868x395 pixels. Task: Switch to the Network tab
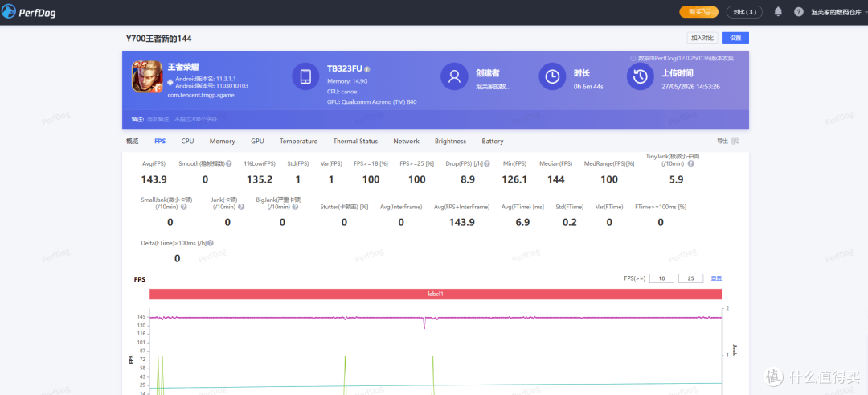(x=407, y=142)
